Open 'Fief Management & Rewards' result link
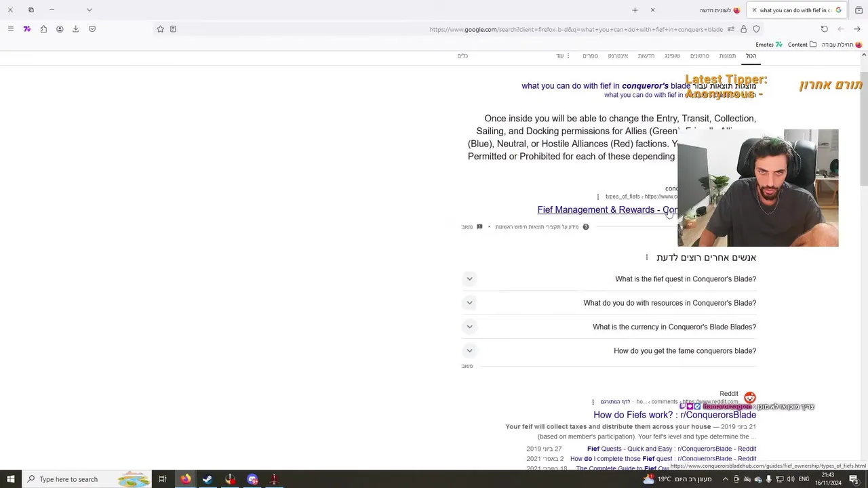This screenshot has height=488, width=868. click(x=607, y=210)
